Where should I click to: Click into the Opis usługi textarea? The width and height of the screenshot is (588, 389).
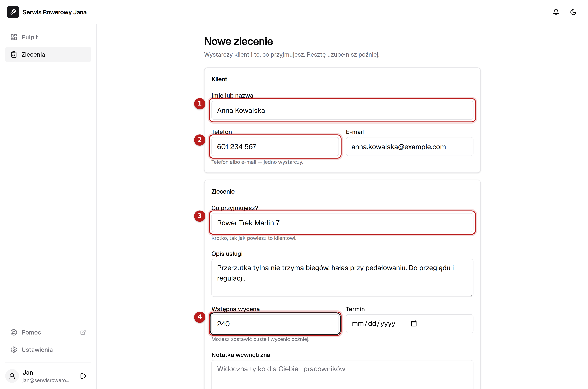(x=342, y=278)
